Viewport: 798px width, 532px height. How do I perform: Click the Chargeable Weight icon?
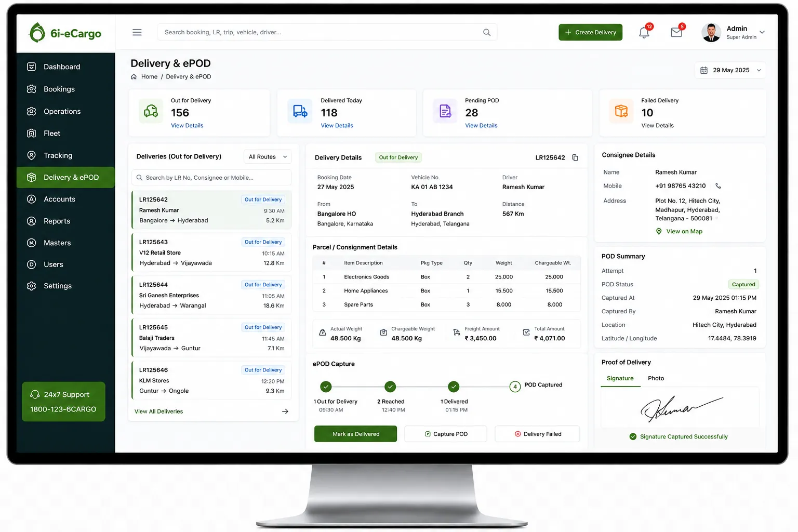click(x=383, y=332)
